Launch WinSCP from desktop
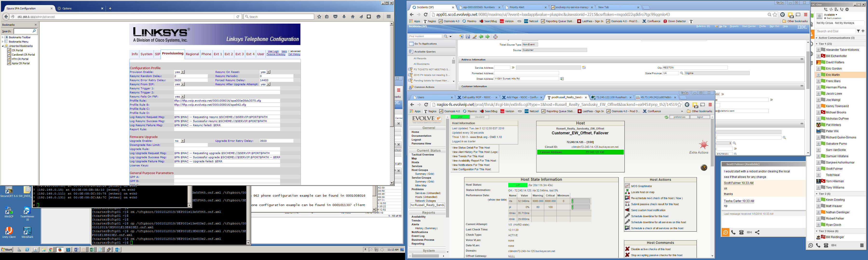This screenshot has width=868, height=260. point(9,211)
